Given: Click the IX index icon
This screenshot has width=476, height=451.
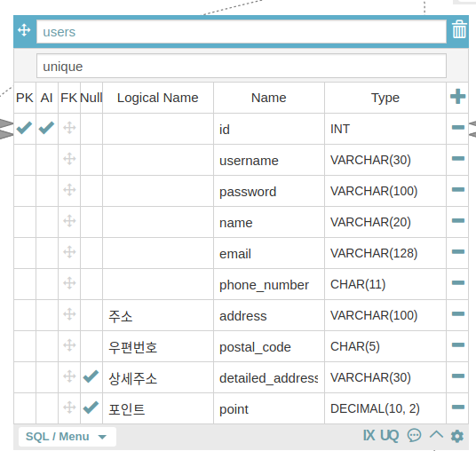Looking at the screenshot, I should click(x=369, y=436).
